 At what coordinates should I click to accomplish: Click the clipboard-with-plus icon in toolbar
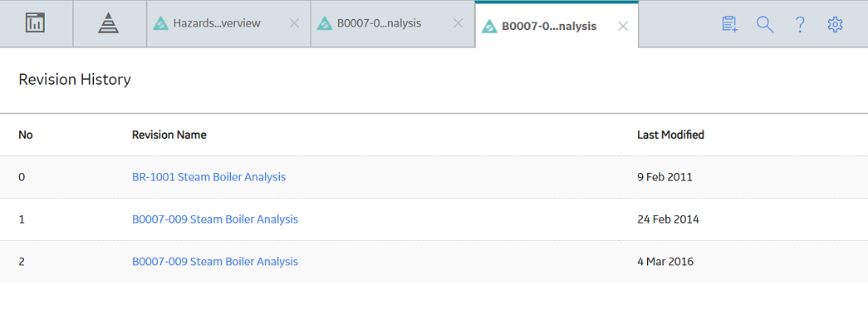point(730,24)
